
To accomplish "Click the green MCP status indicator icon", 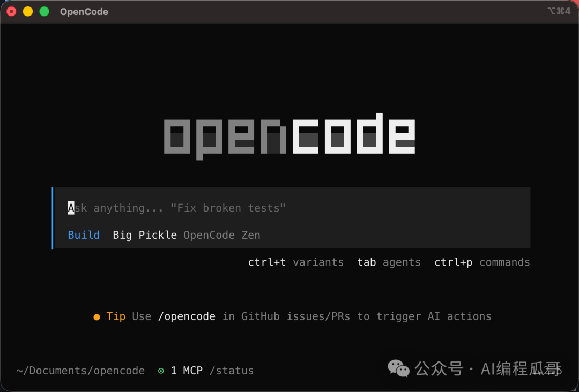I will pos(161,371).
